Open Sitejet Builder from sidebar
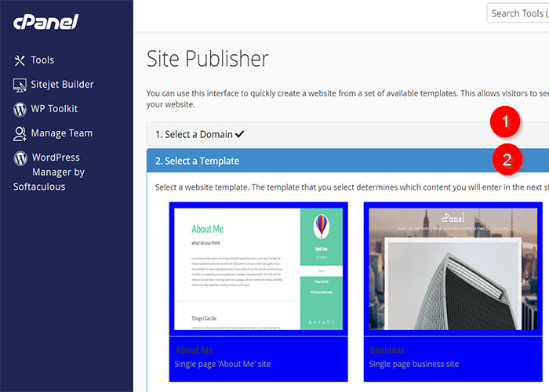The height and width of the screenshot is (392, 549). (62, 85)
